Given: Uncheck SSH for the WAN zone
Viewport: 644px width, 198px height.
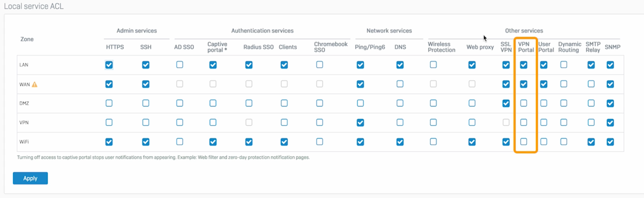Looking at the screenshot, I should coord(146,84).
